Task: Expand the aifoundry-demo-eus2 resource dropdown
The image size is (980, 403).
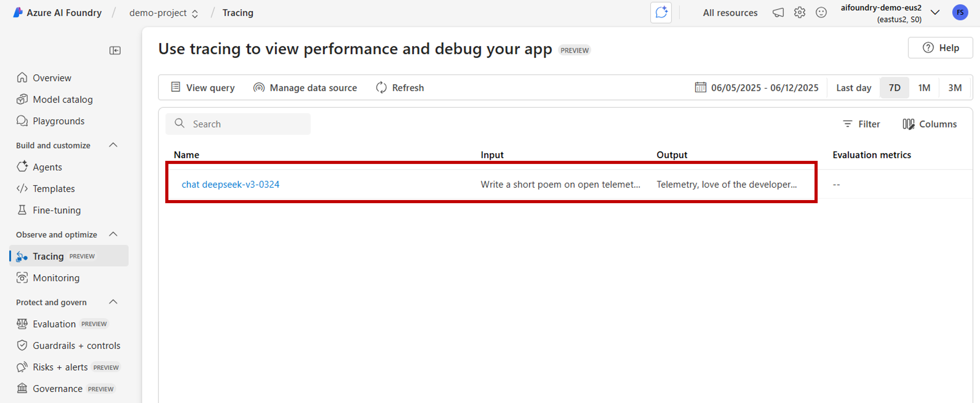Action: click(x=935, y=12)
